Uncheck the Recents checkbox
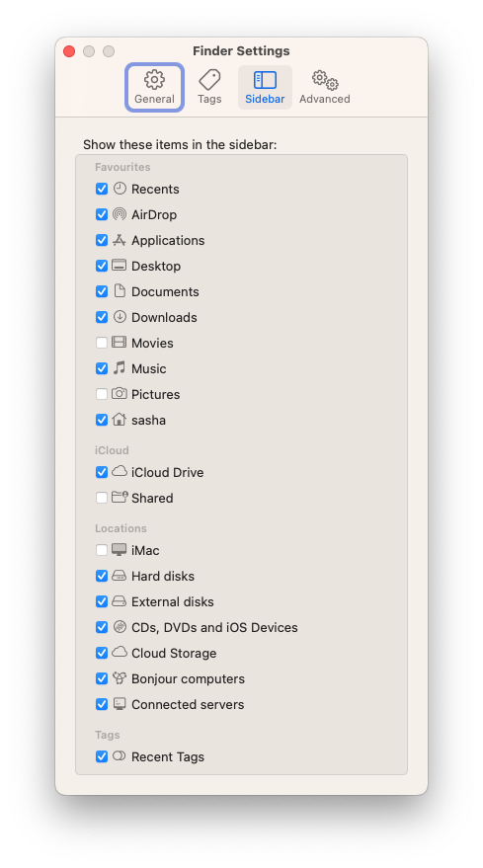This screenshot has width=483, height=868. point(102,189)
